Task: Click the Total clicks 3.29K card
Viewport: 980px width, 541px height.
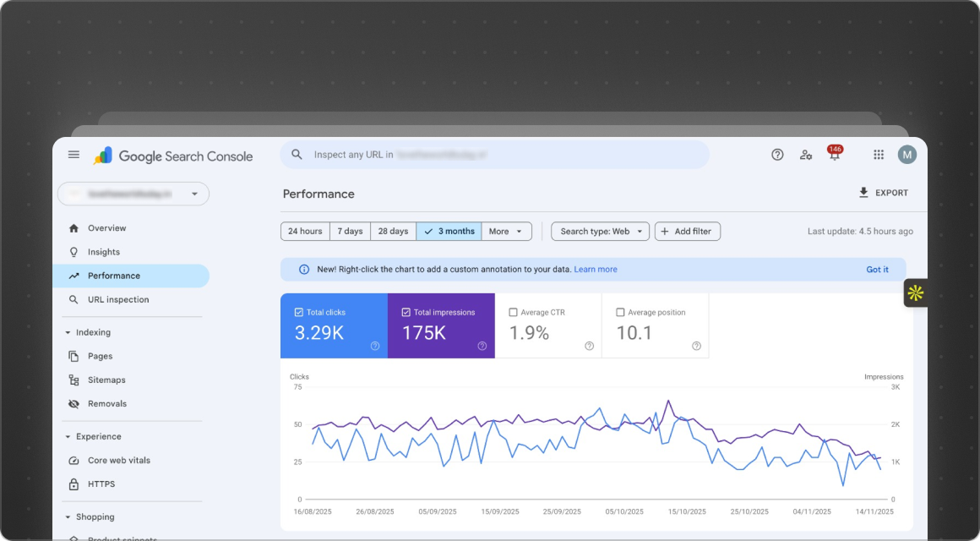Action: (x=334, y=325)
